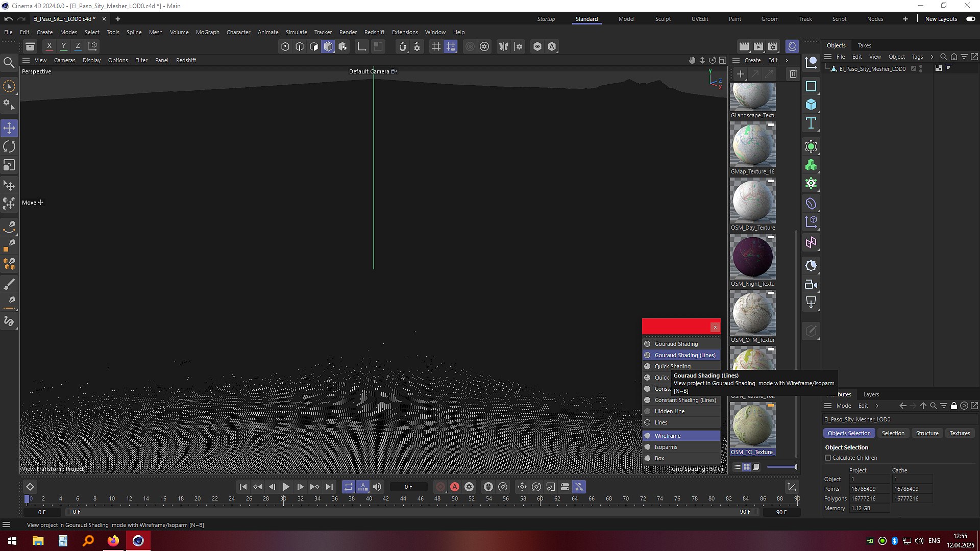
Task: Click the Record Active Objects button
Action: coord(440,487)
